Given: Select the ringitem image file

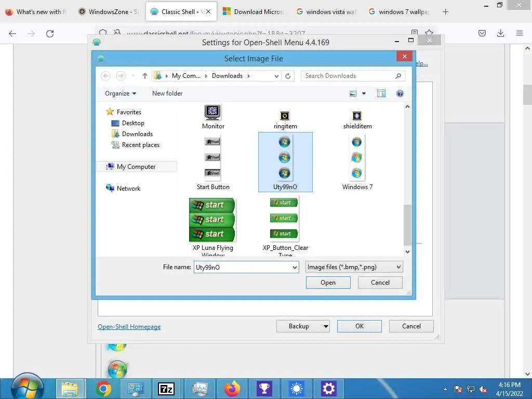Looking at the screenshot, I should pyautogui.click(x=285, y=120).
